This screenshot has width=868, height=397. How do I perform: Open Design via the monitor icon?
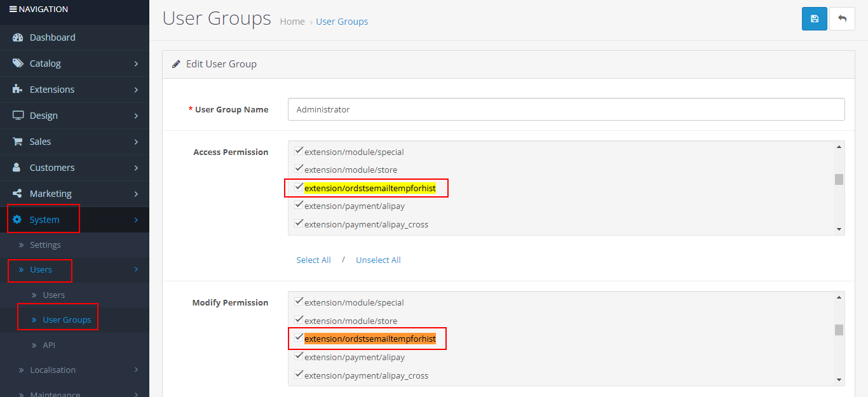click(x=17, y=115)
